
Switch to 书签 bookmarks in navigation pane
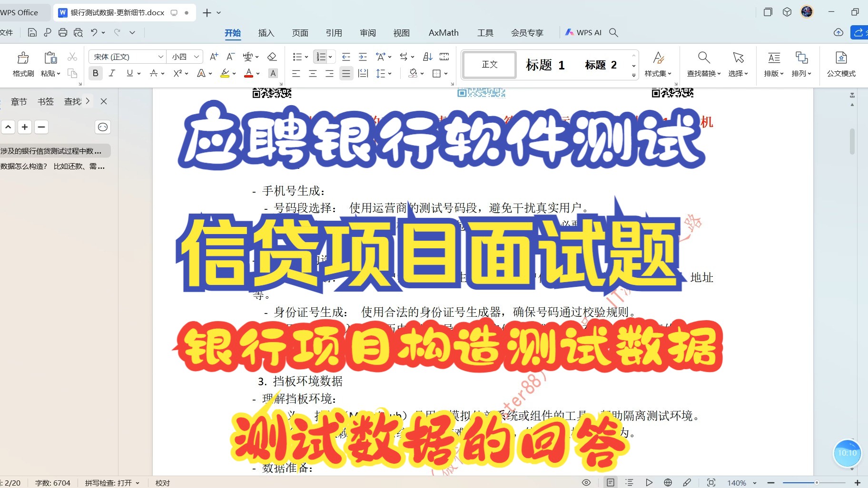click(46, 101)
